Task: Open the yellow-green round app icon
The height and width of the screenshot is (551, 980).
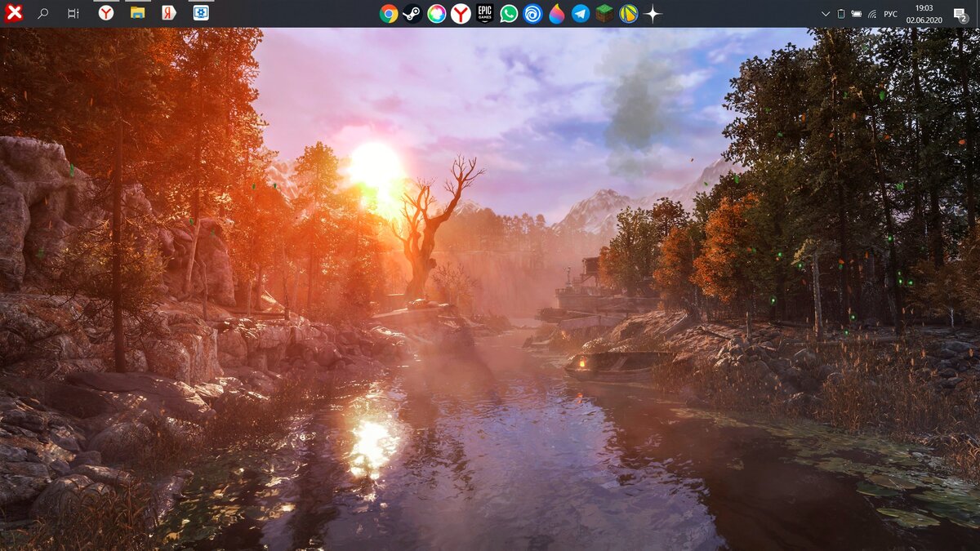Action: tap(629, 13)
